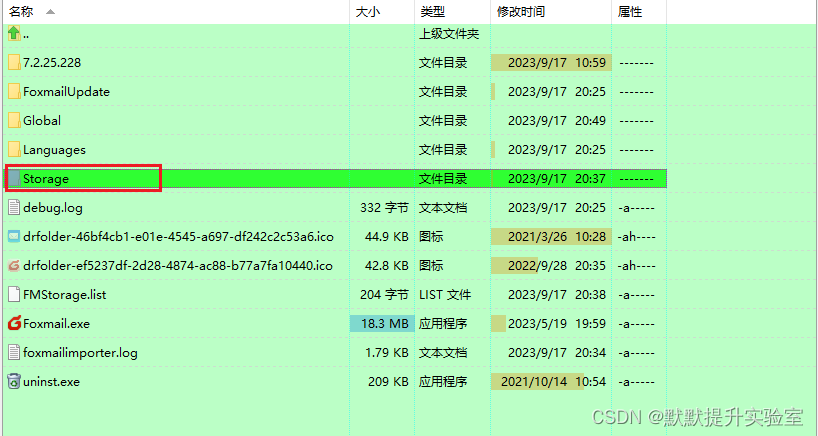Click the 2023/9/17 20:37 Storage time
The image size is (818, 436).
(557, 179)
